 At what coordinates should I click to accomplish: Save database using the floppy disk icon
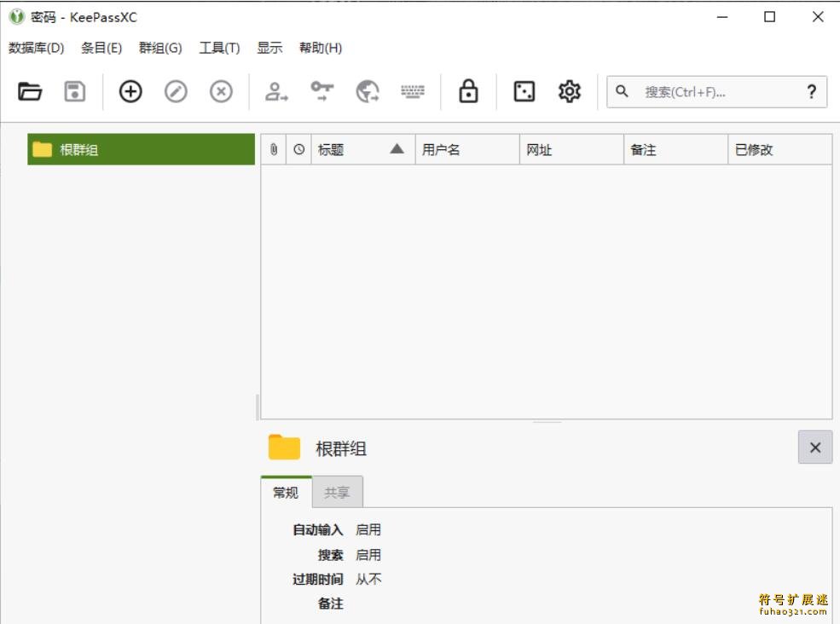[74, 91]
